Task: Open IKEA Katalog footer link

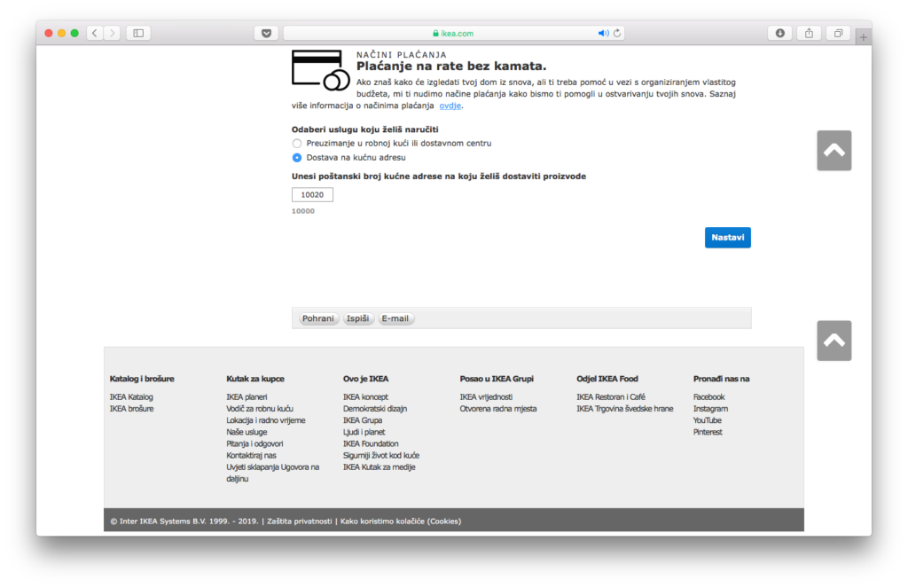Action: [x=131, y=397]
